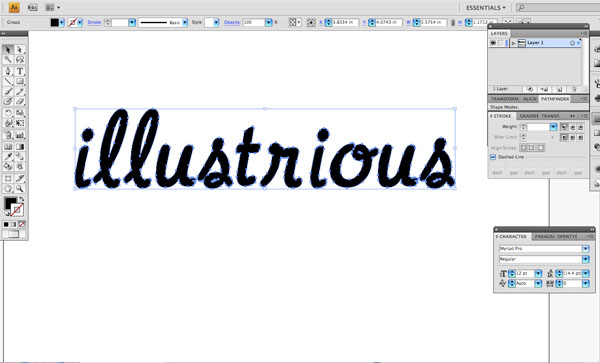Toggle visibility eye of Layer 1
600x363 pixels.
493,43
